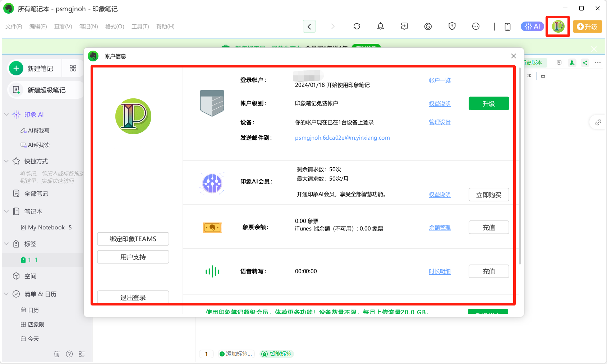The image size is (607, 364).
Task: Click 绑定印象TEAMS button
Action: pyautogui.click(x=133, y=239)
